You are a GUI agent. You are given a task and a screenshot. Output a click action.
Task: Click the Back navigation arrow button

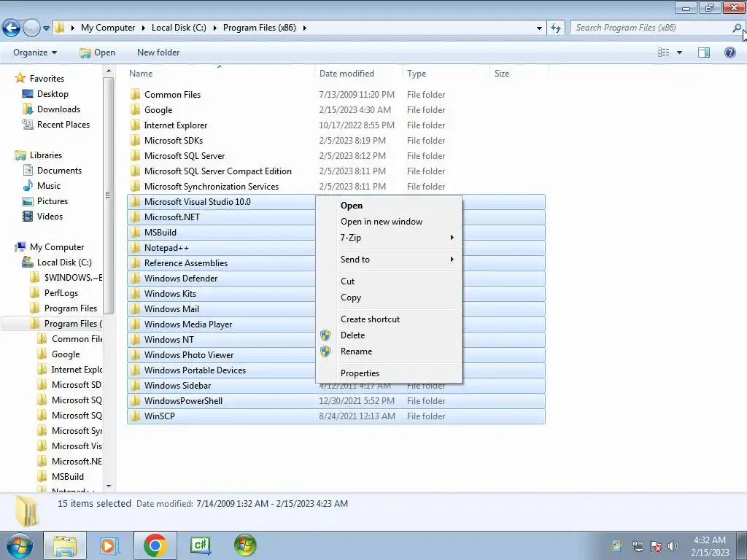[x=12, y=28]
